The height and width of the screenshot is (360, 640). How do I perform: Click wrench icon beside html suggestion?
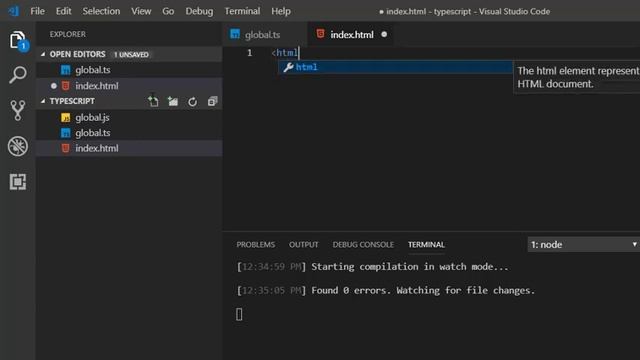[289, 67]
